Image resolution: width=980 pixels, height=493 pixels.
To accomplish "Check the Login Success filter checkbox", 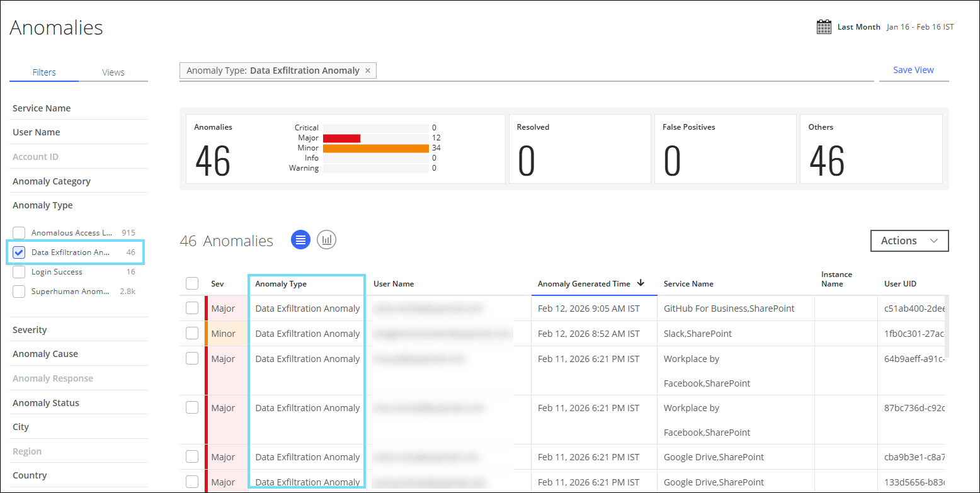I will 20,272.
